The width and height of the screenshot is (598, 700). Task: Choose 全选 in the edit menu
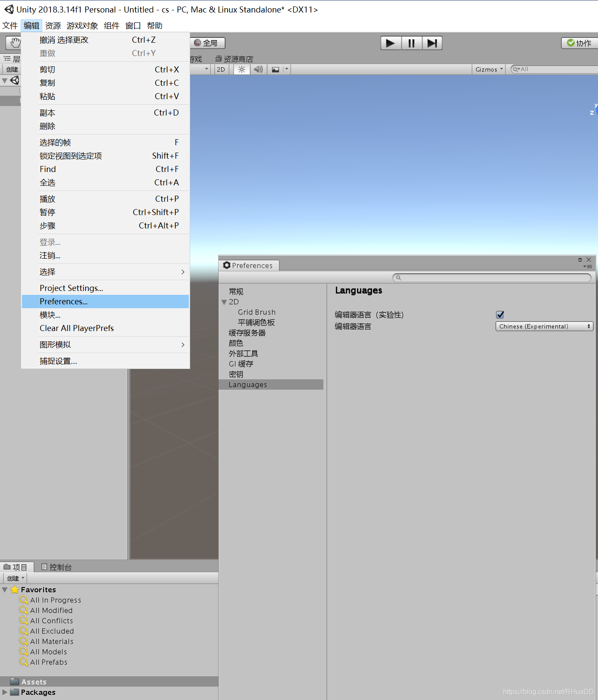click(105, 183)
